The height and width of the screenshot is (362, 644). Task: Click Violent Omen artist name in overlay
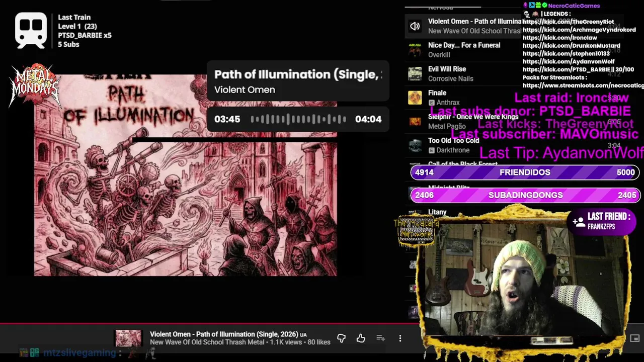(x=245, y=90)
